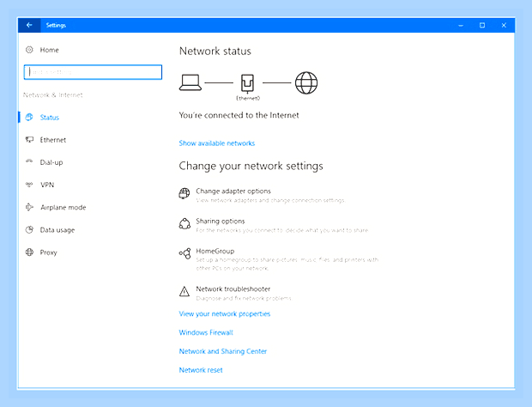Screen dimensions: 532x407
Task: Click 'Diagnose and fix network problems' description
Action: click(x=244, y=298)
